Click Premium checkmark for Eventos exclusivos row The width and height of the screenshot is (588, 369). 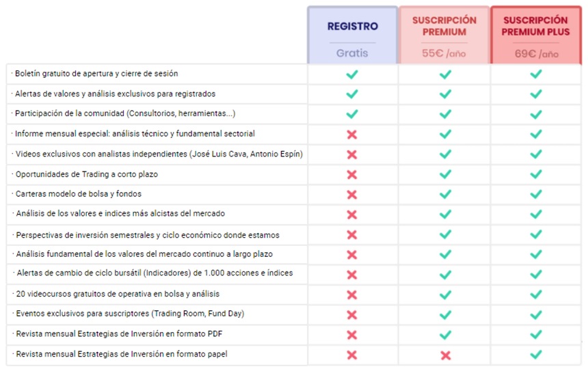coord(445,314)
